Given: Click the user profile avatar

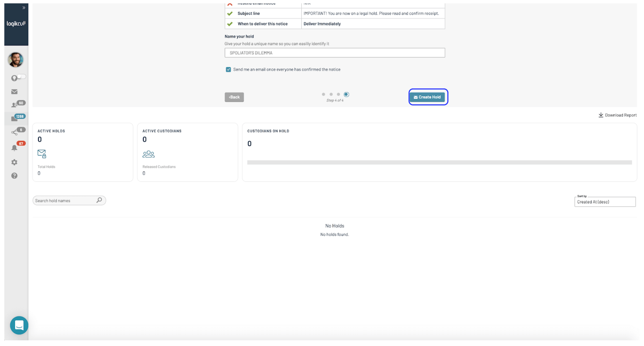Looking at the screenshot, I should pos(16,60).
